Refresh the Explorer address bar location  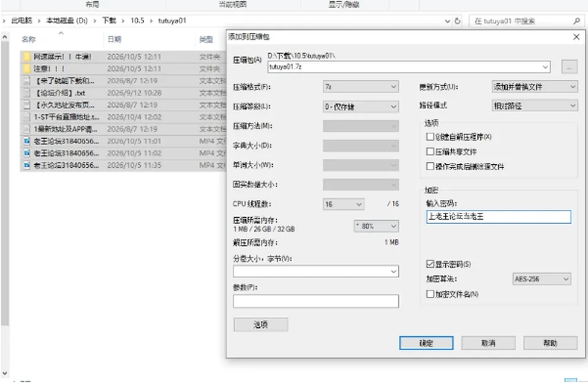pos(458,21)
